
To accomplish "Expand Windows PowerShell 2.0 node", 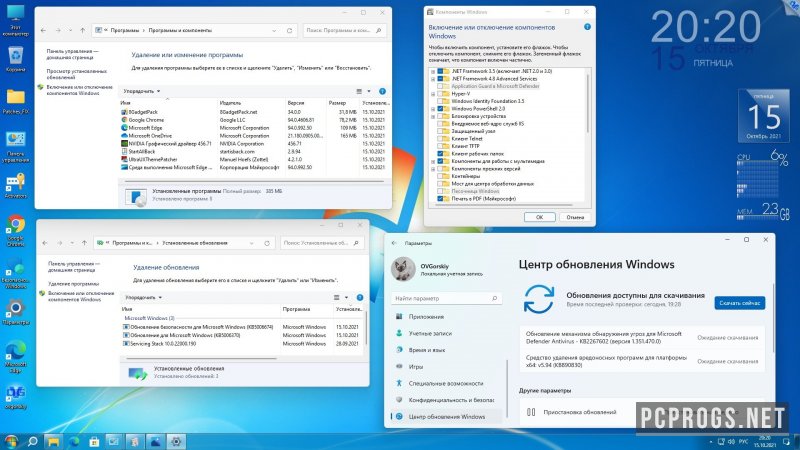I will 433,109.
